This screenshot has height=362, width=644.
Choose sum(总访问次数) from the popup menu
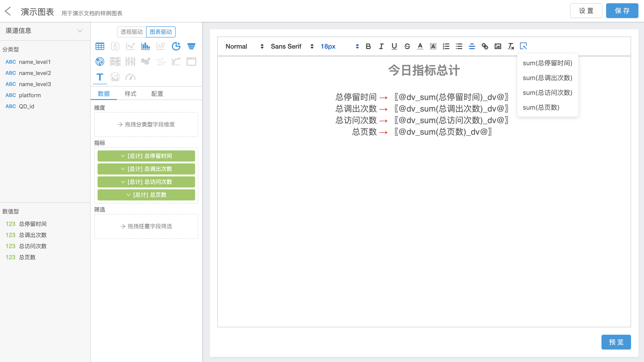[x=547, y=93]
